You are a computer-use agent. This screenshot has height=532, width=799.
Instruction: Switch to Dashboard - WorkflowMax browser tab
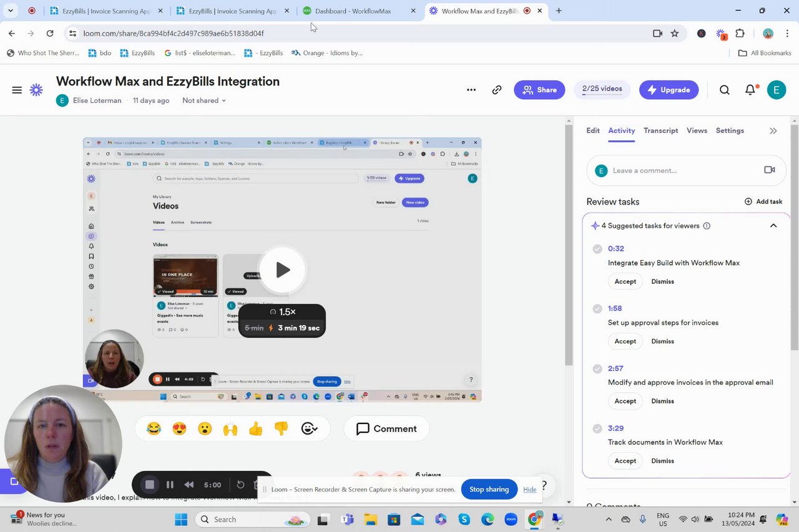click(x=359, y=11)
